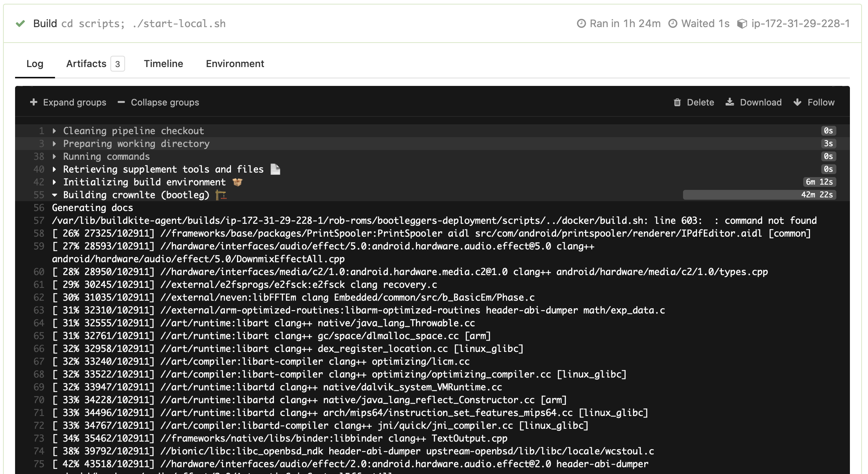
Task: Click the 28% 28950/102911 media c2 log line
Action: click(410, 272)
